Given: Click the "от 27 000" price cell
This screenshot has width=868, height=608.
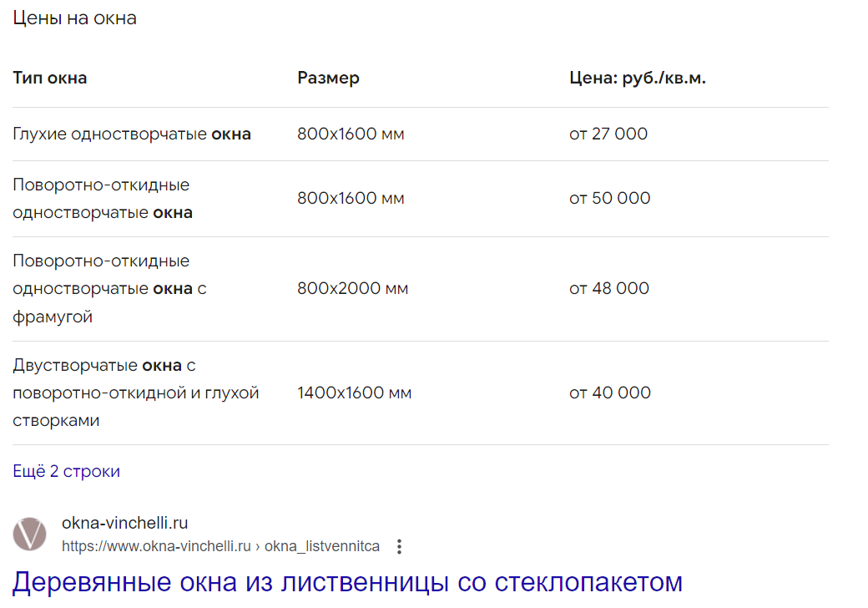Looking at the screenshot, I should tap(608, 134).
